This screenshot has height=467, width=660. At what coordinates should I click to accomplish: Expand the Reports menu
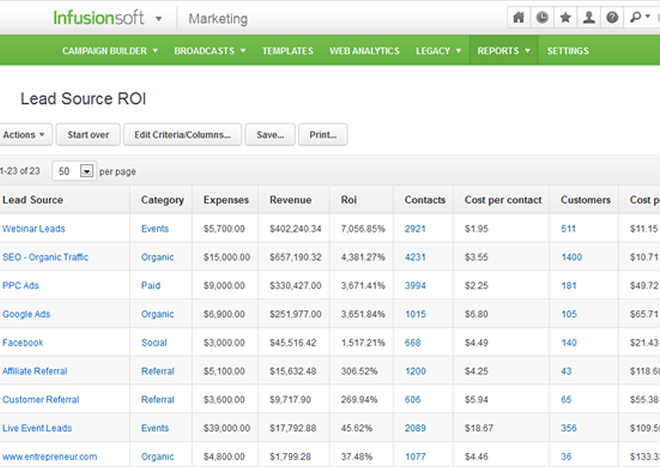coord(504,51)
